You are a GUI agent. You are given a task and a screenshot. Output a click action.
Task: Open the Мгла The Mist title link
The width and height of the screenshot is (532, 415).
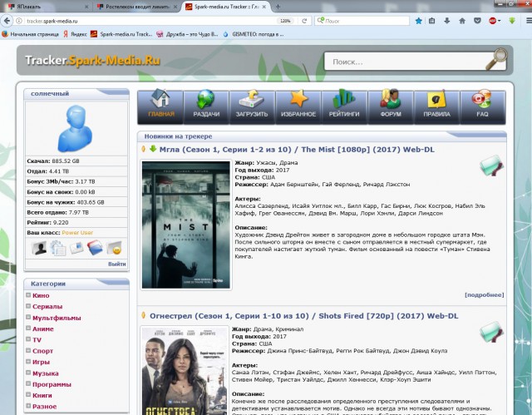297,150
